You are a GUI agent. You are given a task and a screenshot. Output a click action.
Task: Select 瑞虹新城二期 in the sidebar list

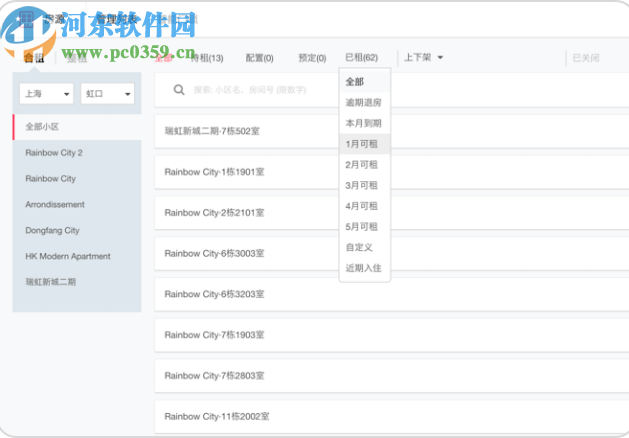click(x=77, y=282)
